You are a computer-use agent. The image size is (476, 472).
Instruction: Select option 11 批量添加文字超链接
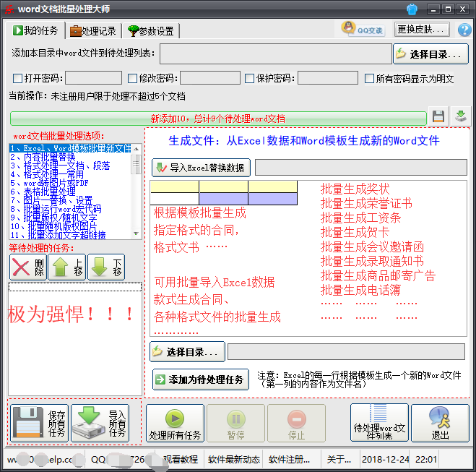click(x=70, y=235)
